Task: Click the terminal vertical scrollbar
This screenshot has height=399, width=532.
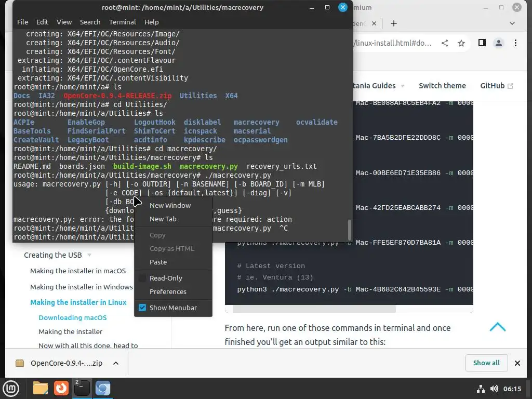Action: 350,229
